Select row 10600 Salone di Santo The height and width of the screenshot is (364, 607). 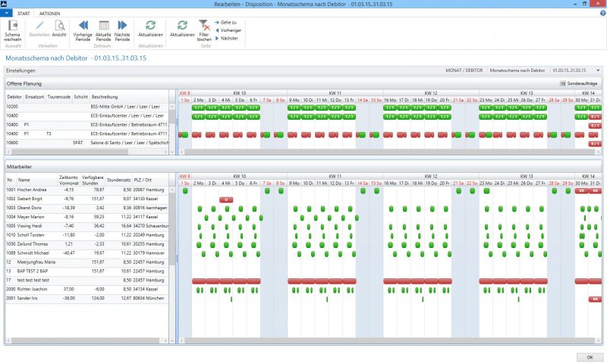[87, 143]
